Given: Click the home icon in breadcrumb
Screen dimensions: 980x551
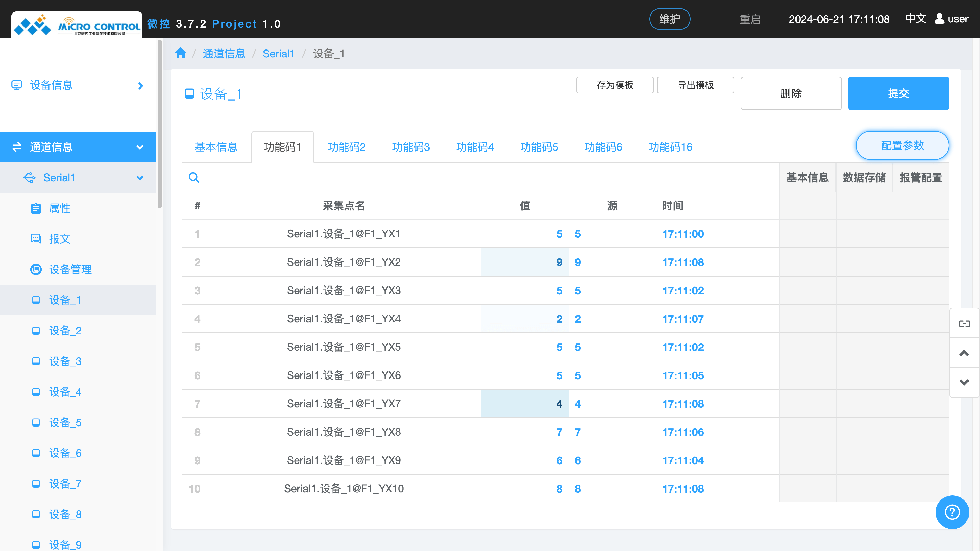Looking at the screenshot, I should pos(181,53).
